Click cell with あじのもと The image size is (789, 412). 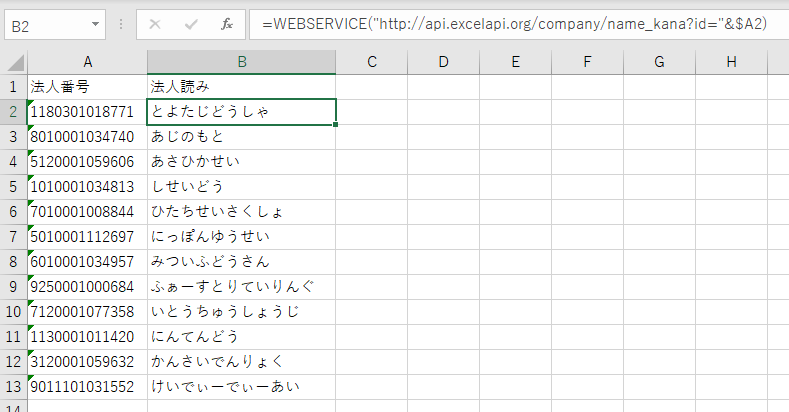point(241,136)
